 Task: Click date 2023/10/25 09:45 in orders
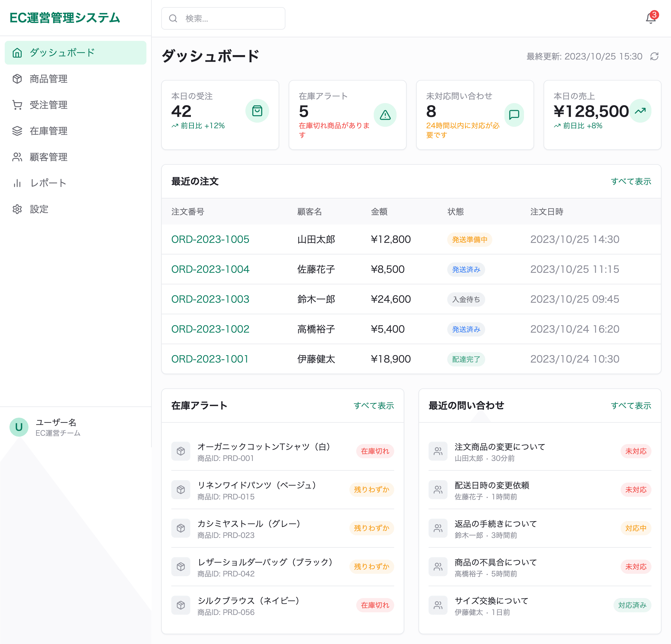pos(575,299)
